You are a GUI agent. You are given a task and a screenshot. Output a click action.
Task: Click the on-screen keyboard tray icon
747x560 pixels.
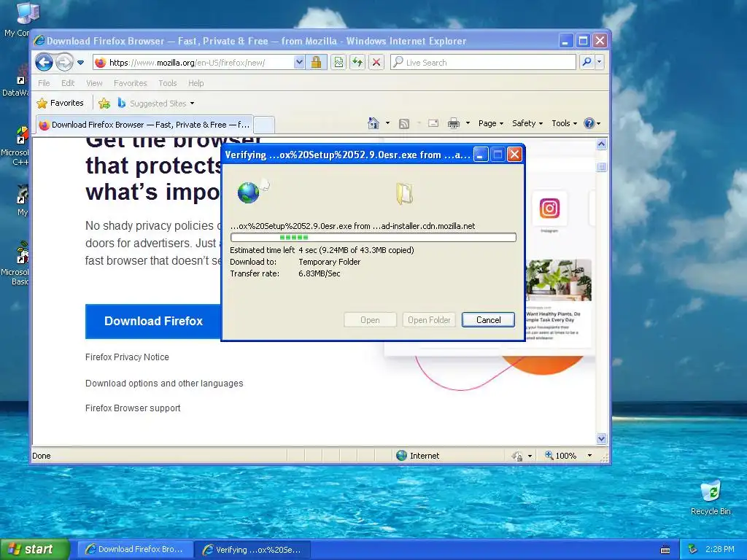[x=665, y=550]
